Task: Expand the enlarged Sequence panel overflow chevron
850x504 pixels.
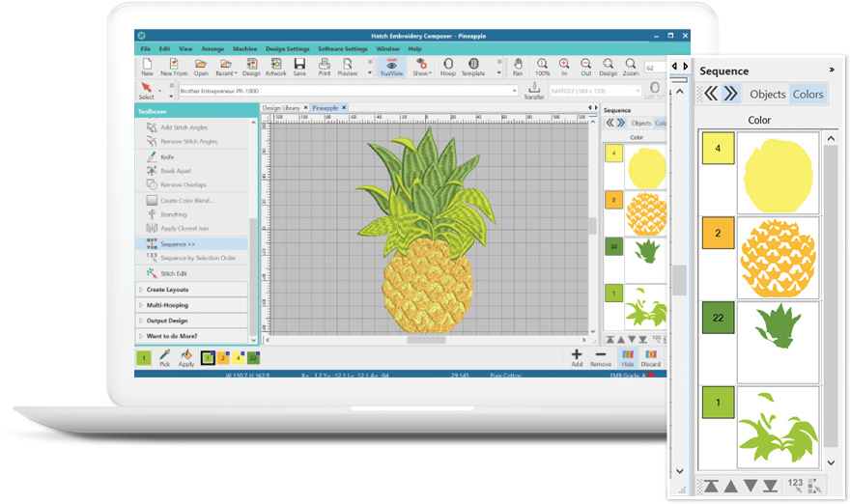Action: pyautogui.click(x=831, y=70)
